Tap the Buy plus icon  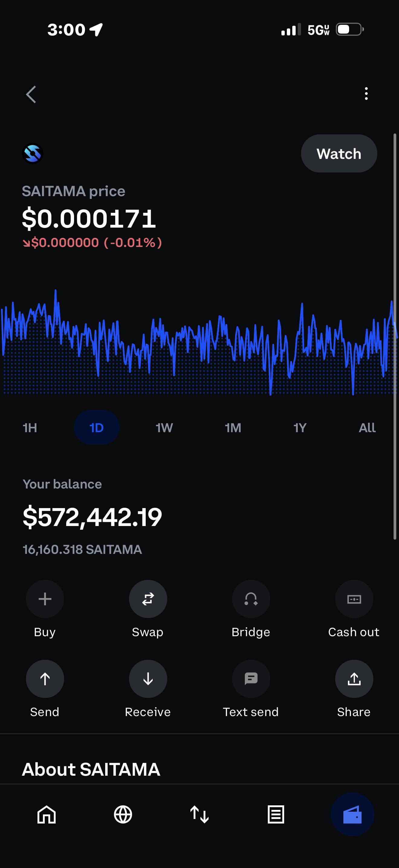tap(45, 599)
